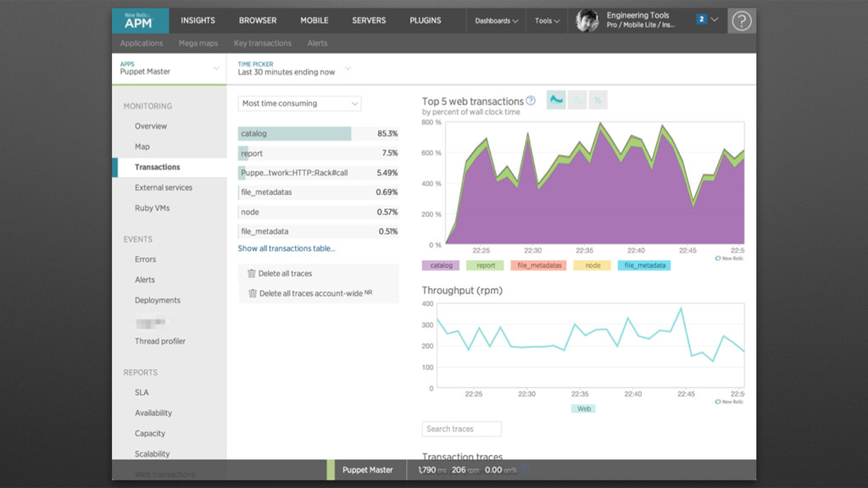Click Delete all traces button
Image resolution: width=868 pixels, height=488 pixels.
pyautogui.click(x=280, y=274)
